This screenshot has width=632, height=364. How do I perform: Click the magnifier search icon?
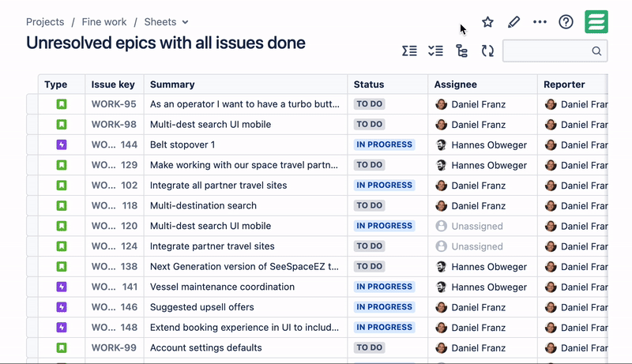click(x=597, y=51)
